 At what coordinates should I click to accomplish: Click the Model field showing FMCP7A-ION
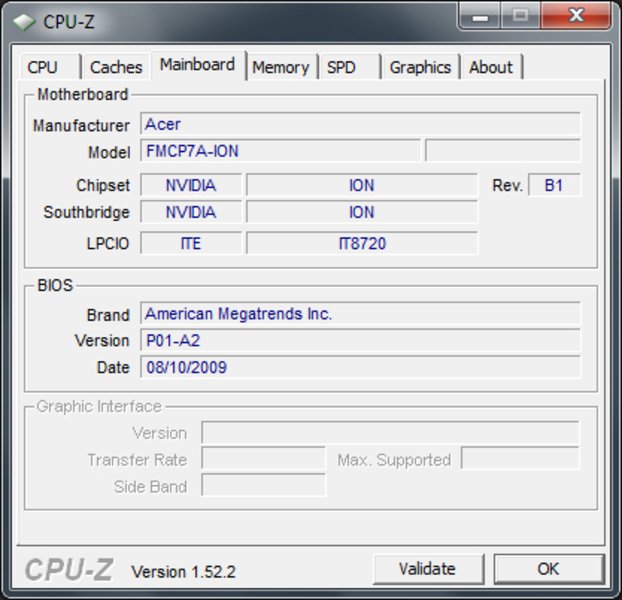(x=280, y=151)
